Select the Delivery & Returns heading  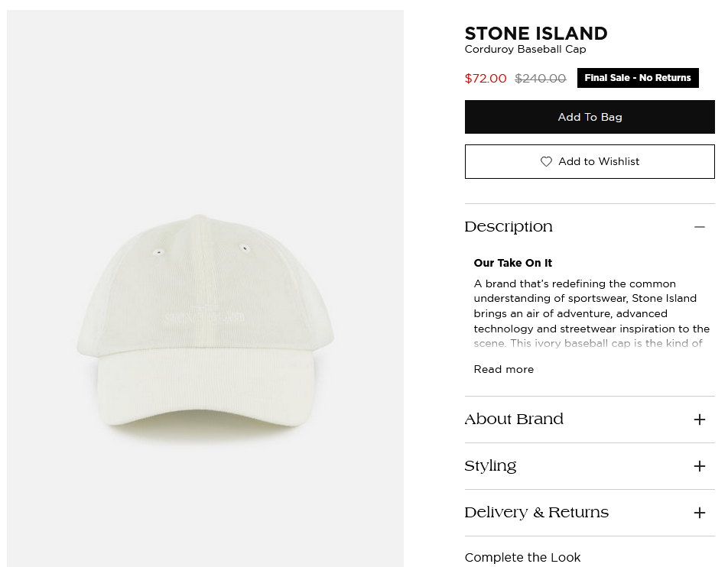[536, 513]
